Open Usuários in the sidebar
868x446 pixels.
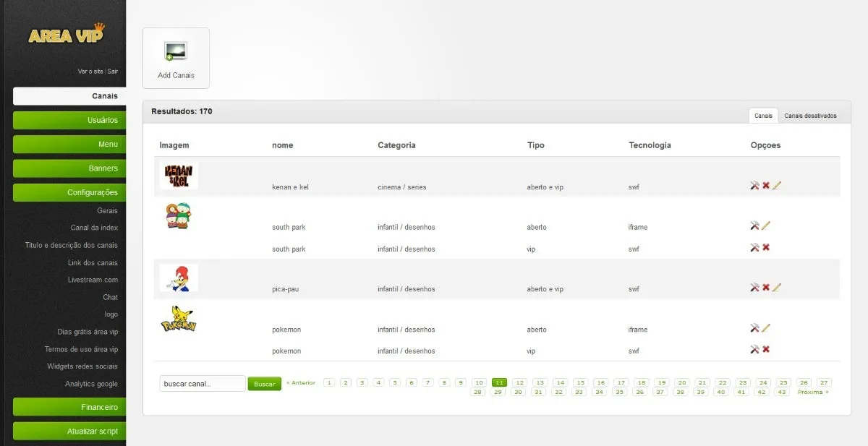[x=69, y=120]
